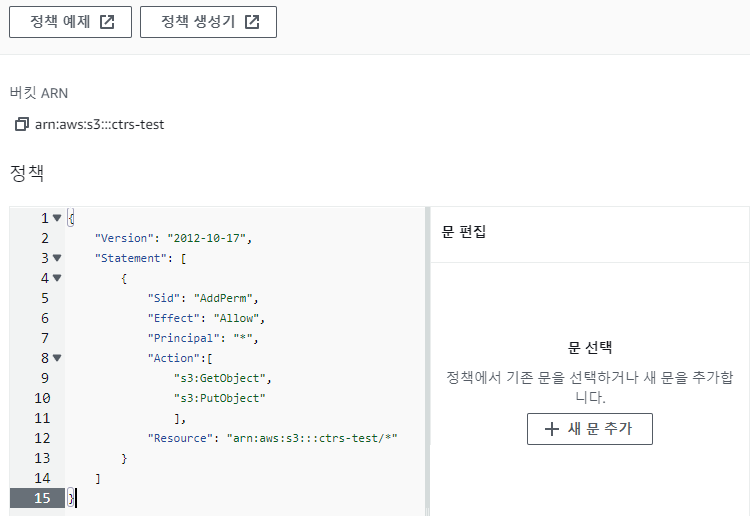This screenshot has height=516, width=750.
Task: Click the 버킷 ARN label
Action: [39, 93]
